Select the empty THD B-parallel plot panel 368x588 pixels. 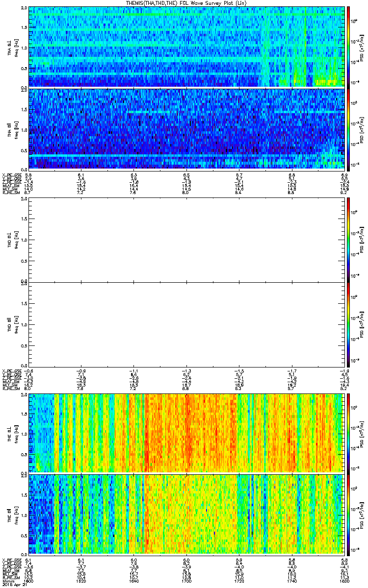pos(185,324)
